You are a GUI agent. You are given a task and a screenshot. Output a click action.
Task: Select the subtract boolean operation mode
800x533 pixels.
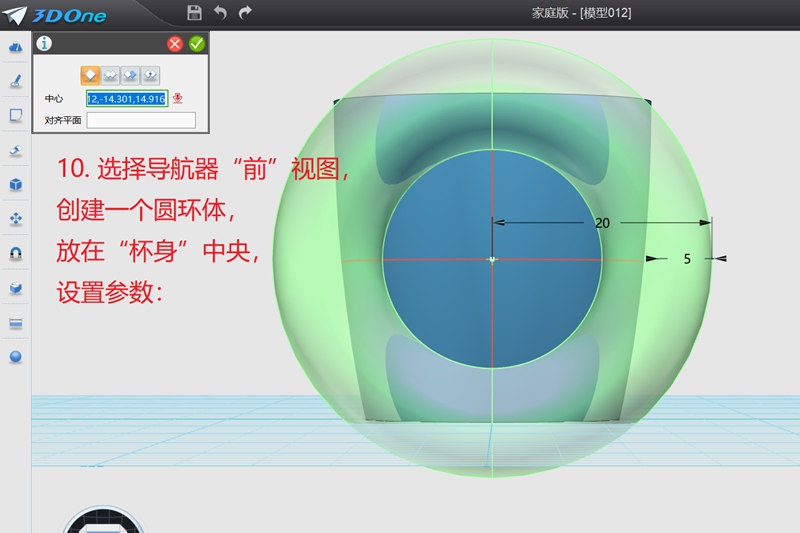(130, 75)
